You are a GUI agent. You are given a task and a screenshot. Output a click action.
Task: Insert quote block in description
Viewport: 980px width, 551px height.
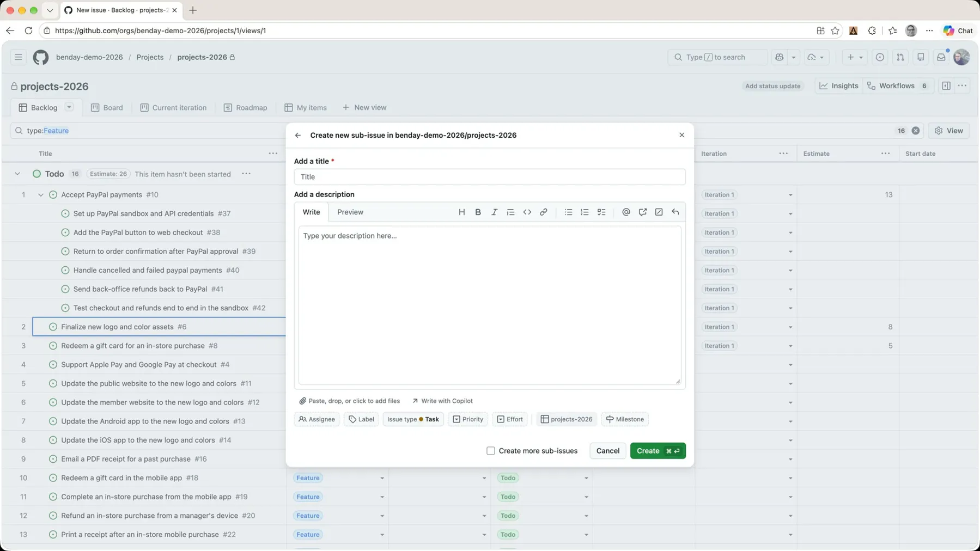(510, 212)
